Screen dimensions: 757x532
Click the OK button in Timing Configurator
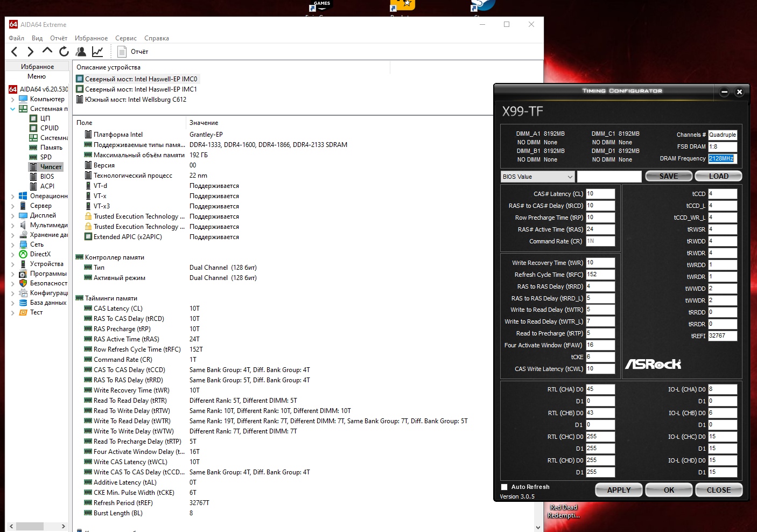point(669,490)
